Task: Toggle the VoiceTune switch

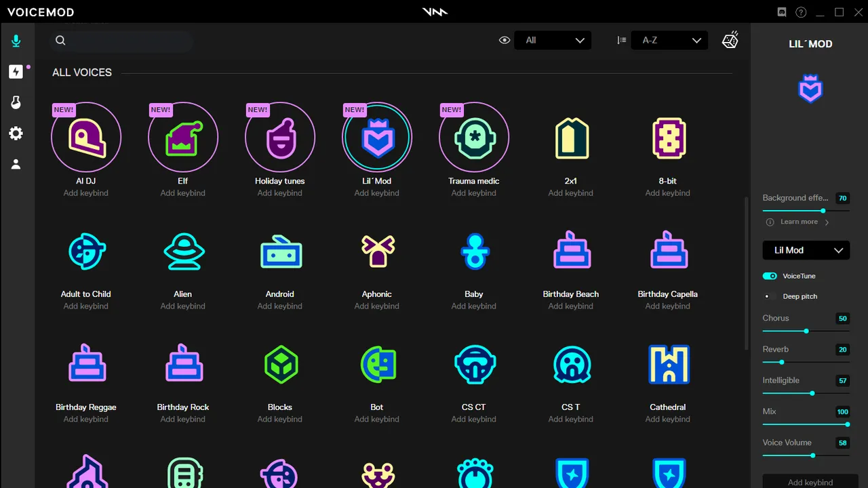Action: (770, 276)
